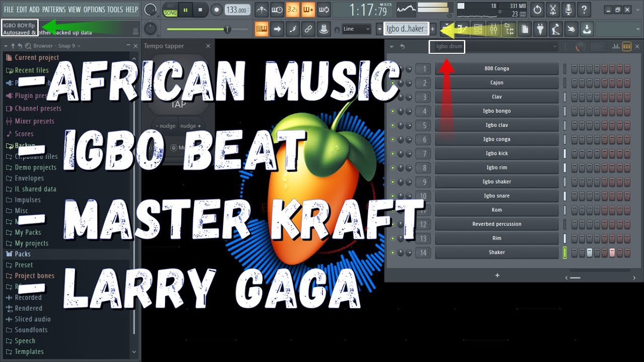The image size is (644, 362).
Task: Click the render download toolbar icon
Action: 587,29
